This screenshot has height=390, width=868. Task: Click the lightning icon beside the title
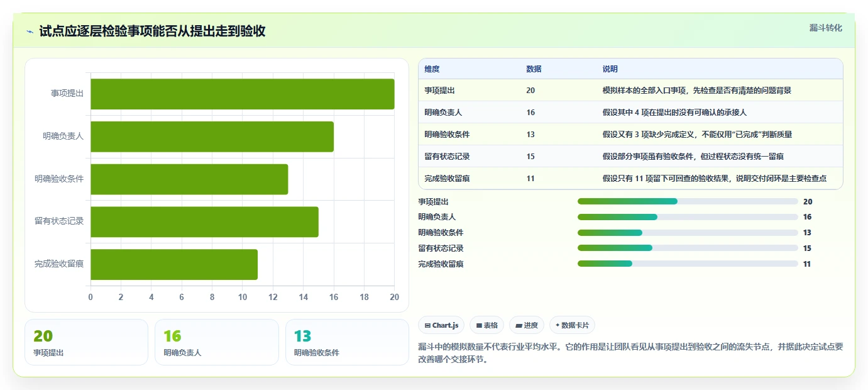pos(30,31)
